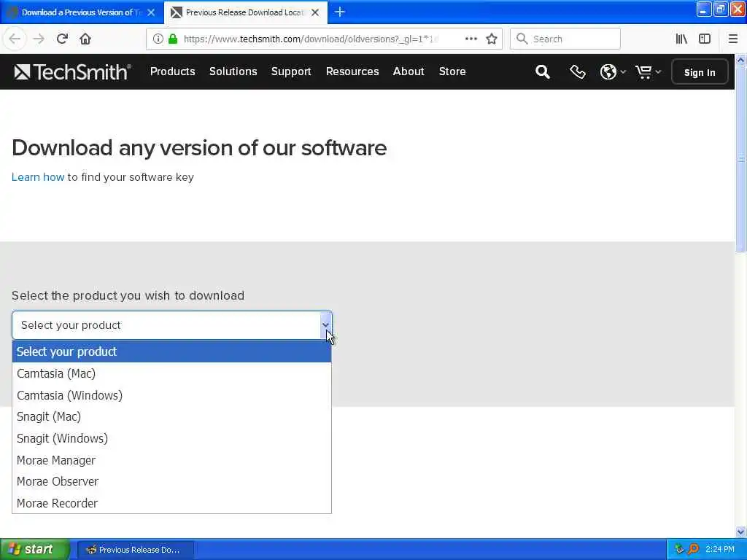Screen dimensions: 747x560
Task: Click the Sign In button
Action: tap(700, 72)
